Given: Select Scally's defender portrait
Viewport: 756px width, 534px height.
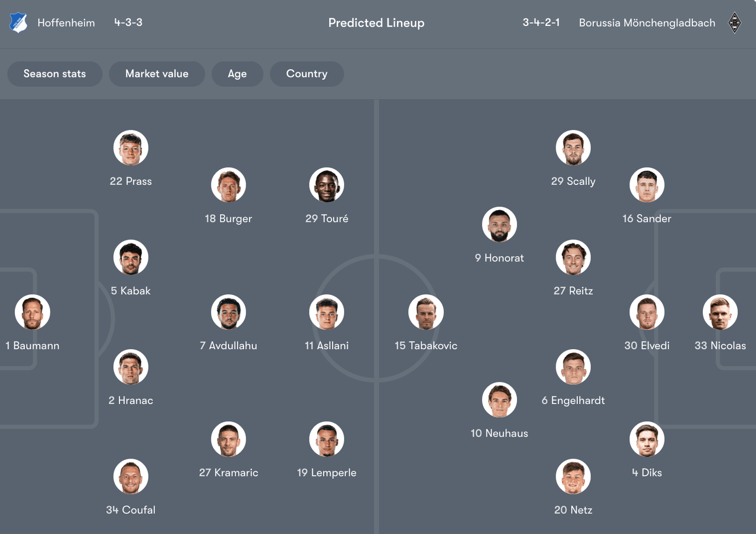Looking at the screenshot, I should 573,148.
